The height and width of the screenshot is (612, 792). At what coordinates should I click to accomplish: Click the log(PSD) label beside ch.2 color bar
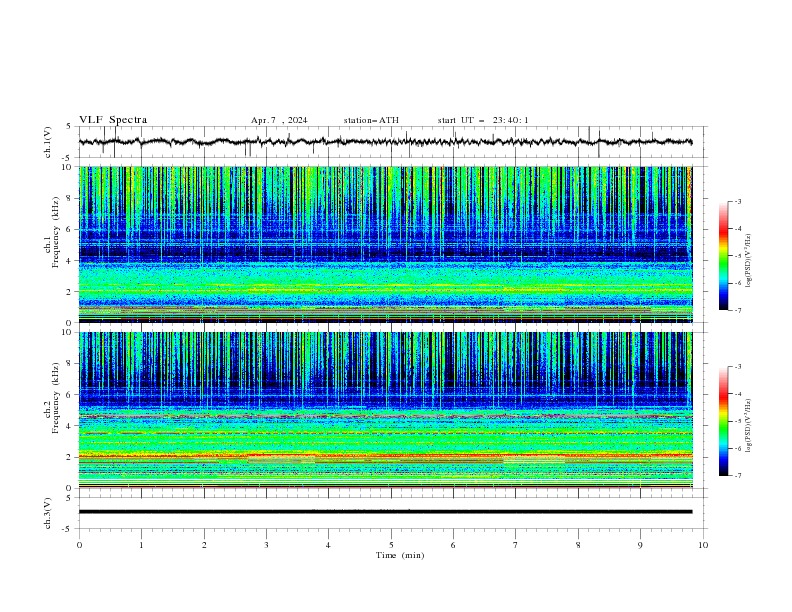pos(748,426)
